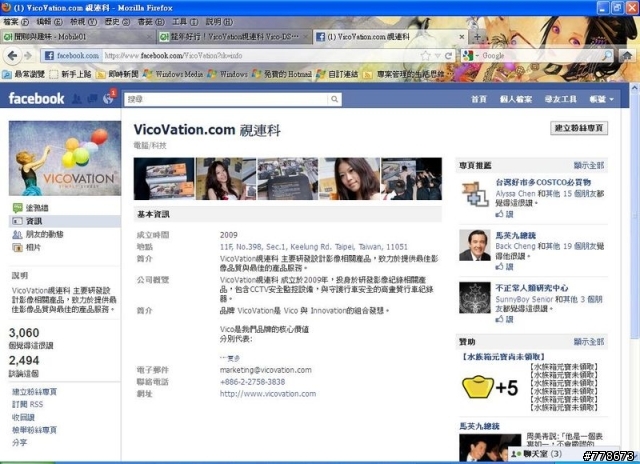Open the 歷史 menu
This screenshot has height=464, width=640.
117,22
